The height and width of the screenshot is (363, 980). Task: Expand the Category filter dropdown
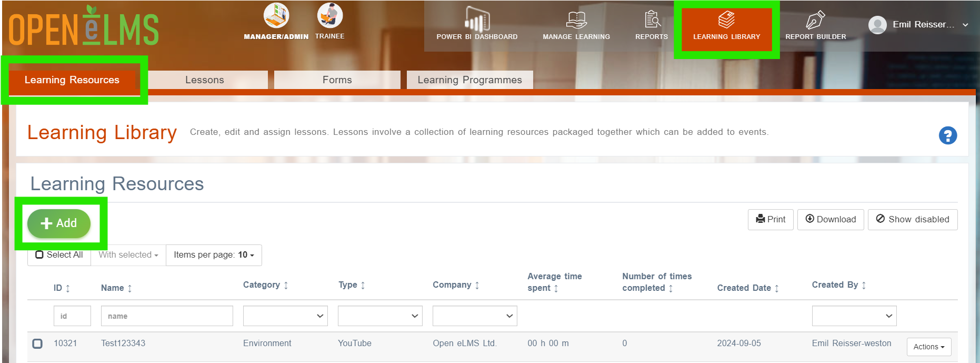pos(285,316)
